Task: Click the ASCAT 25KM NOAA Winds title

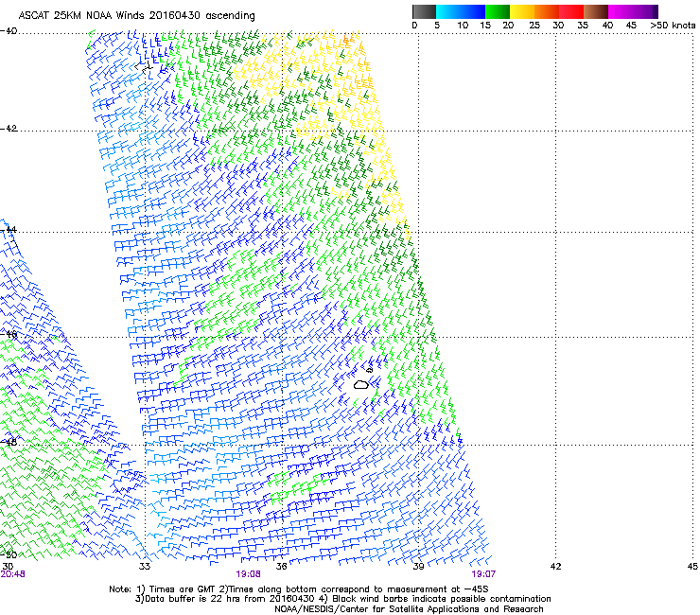Action: [x=136, y=15]
